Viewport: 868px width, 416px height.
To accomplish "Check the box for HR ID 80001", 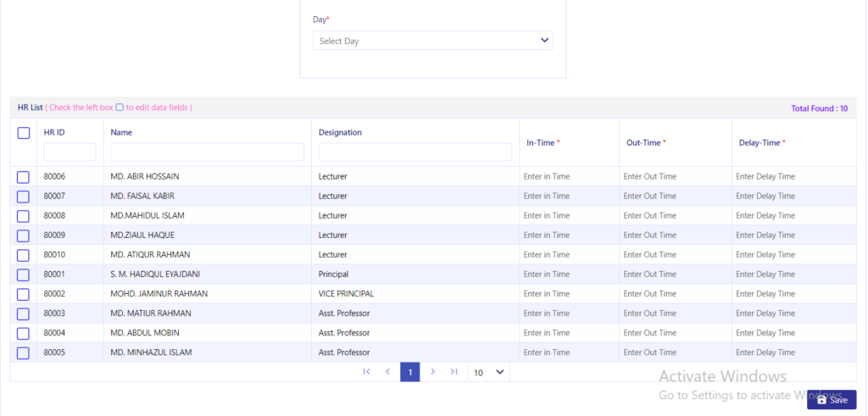I will tap(23, 275).
